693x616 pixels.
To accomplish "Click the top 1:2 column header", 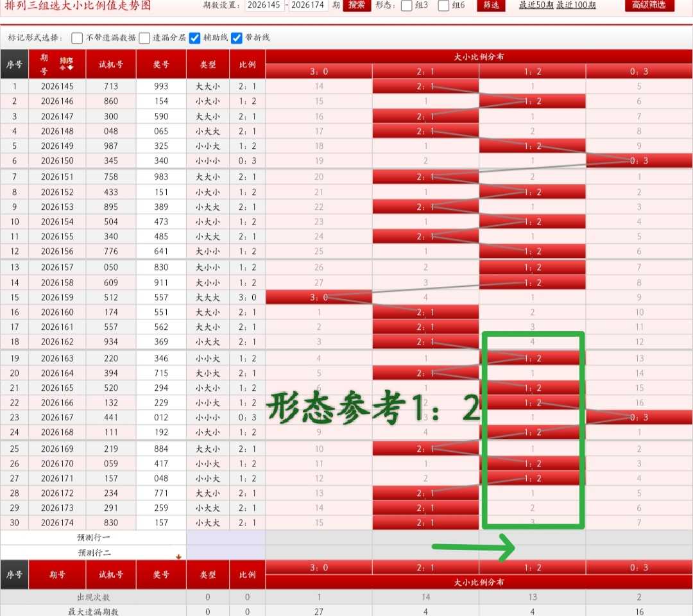I will pos(533,71).
